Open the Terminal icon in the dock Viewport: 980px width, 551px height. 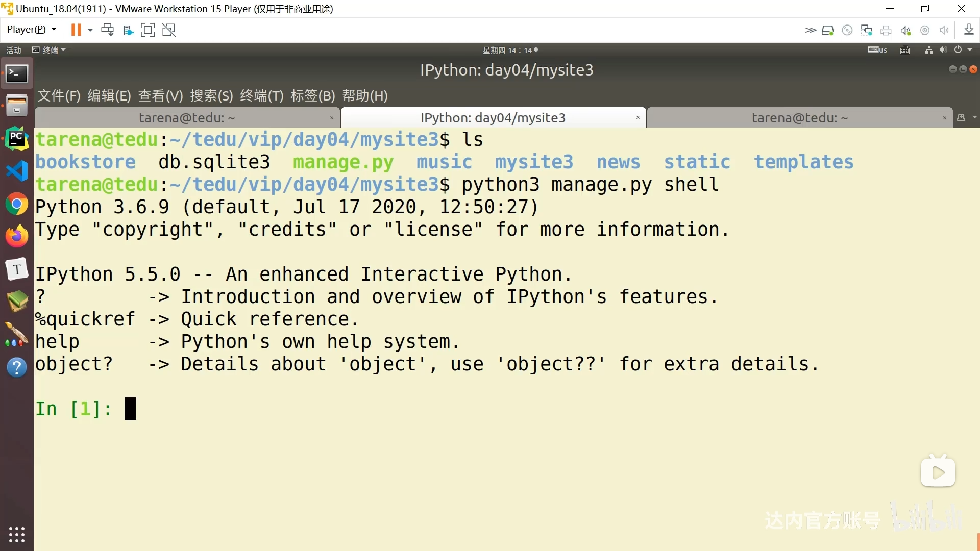tap(17, 74)
